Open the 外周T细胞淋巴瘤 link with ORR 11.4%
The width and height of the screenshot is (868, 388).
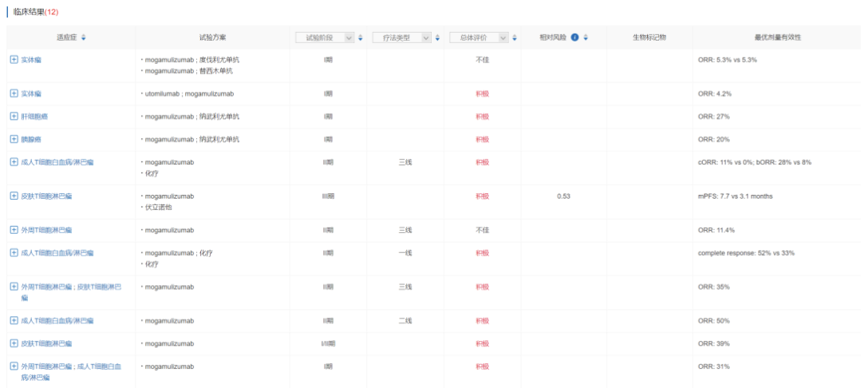click(x=46, y=229)
